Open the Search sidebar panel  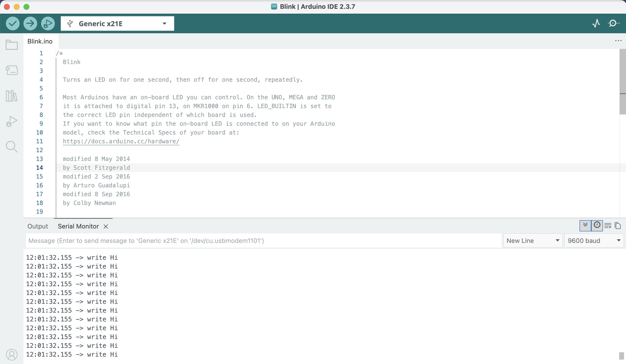(12, 147)
